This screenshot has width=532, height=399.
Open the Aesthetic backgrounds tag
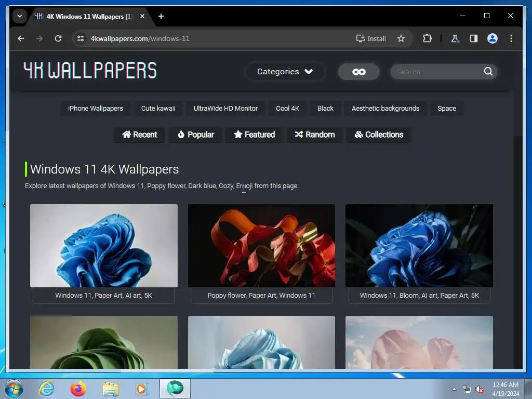pos(385,108)
